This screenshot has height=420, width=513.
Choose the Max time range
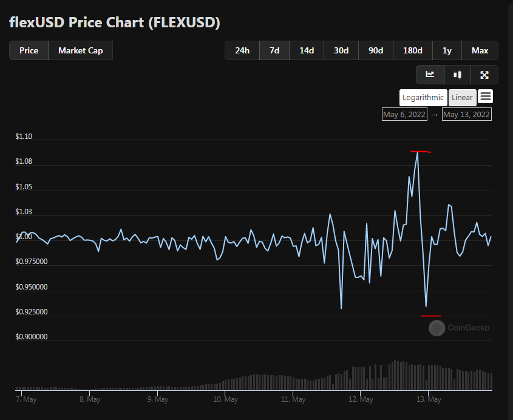[480, 50]
